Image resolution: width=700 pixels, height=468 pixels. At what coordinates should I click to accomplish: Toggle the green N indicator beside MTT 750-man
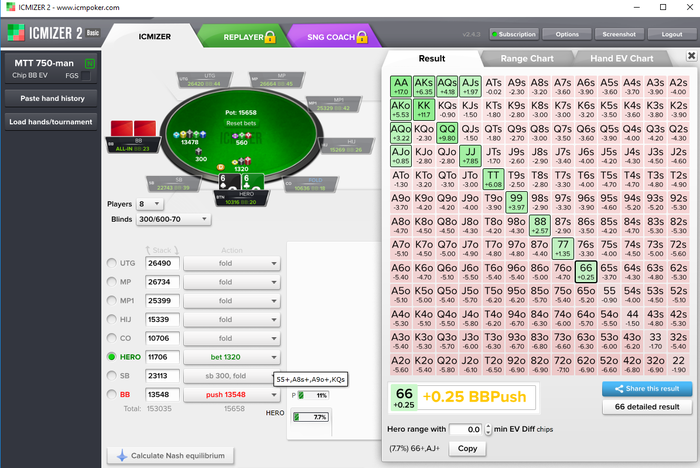coord(90,63)
